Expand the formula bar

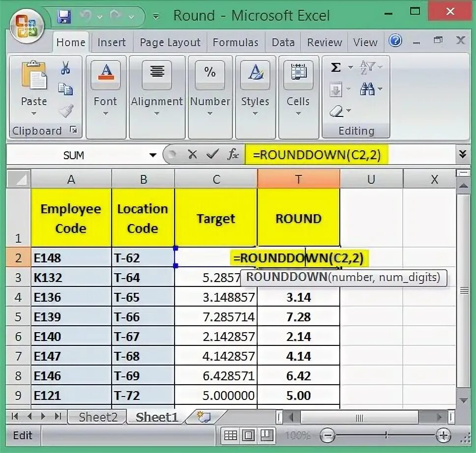coord(463,154)
